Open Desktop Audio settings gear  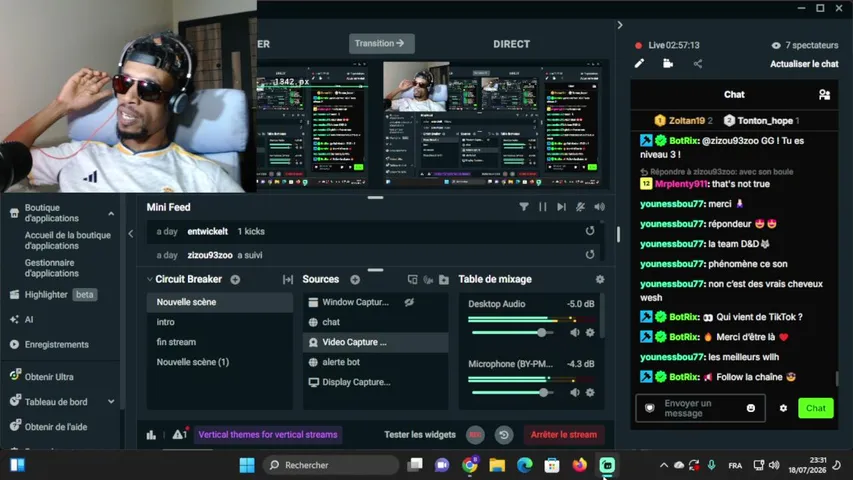pyautogui.click(x=590, y=333)
